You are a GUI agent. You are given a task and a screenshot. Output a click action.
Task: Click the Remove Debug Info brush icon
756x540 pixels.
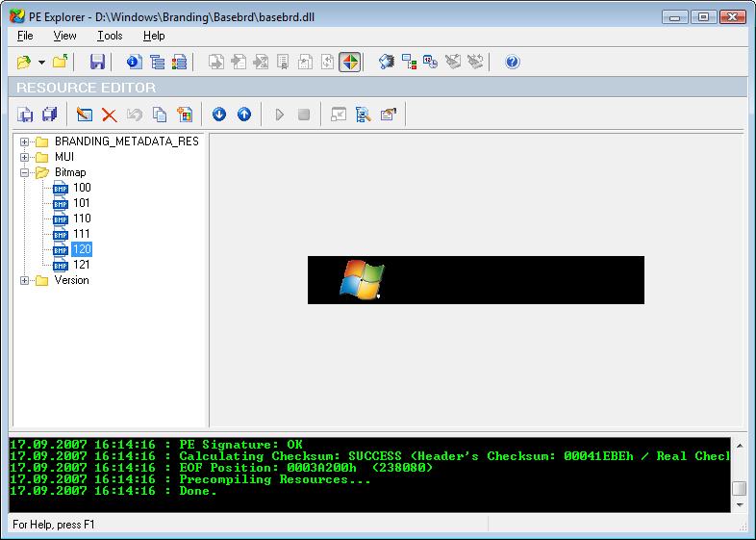[453, 62]
